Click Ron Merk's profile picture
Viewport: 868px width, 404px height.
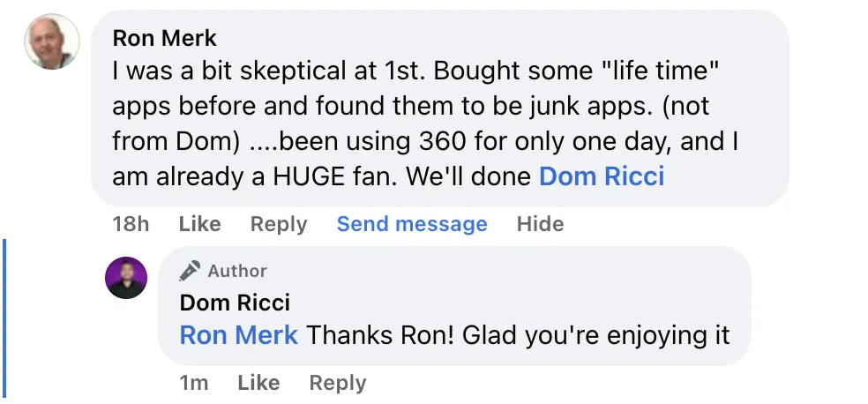point(52,41)
